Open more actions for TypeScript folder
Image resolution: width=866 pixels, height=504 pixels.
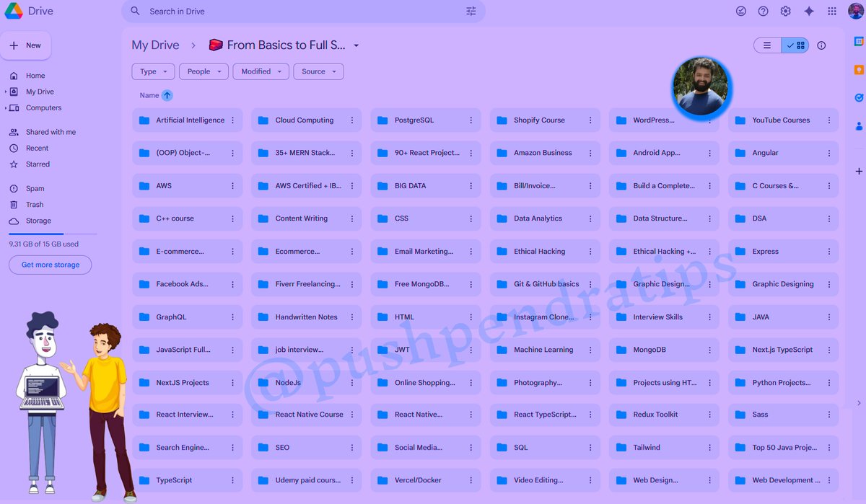point(232,480)
